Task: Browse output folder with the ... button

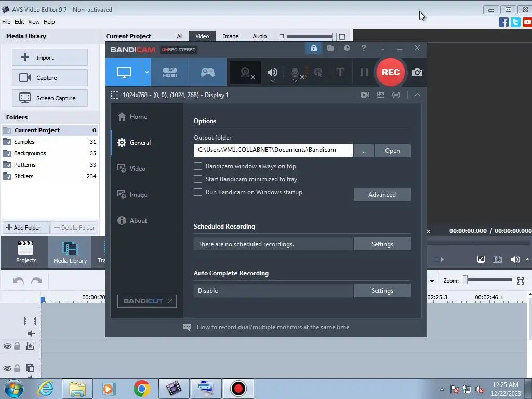Action: 363,150
